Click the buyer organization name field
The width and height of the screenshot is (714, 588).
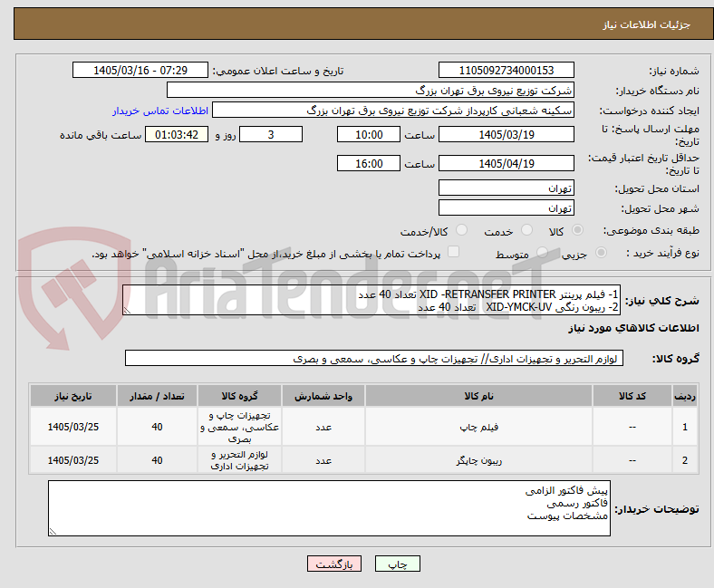[x=371, y=91]
